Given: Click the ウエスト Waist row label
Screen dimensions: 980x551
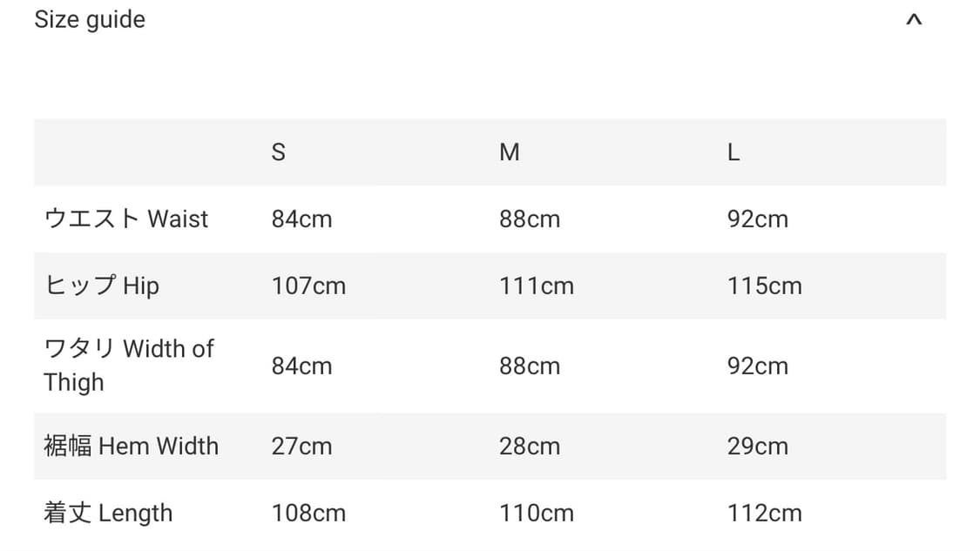Looking at the screenshot, I should (x=126, y=218).
